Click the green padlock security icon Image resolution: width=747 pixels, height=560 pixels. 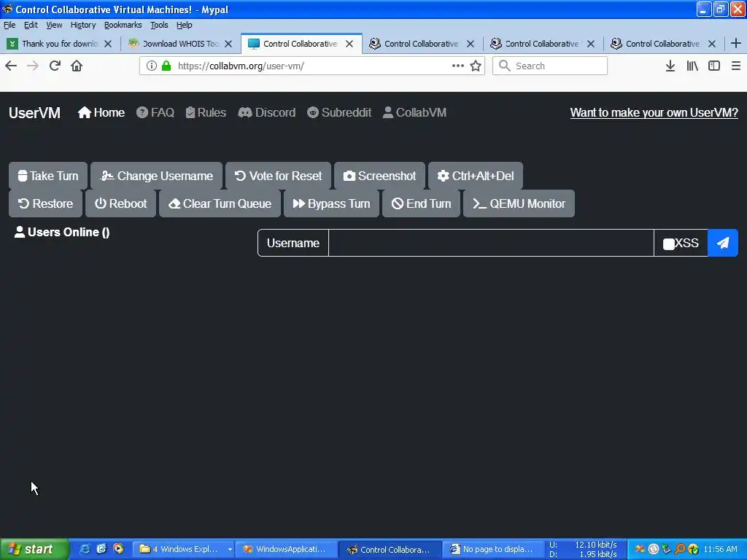(166, 66)
